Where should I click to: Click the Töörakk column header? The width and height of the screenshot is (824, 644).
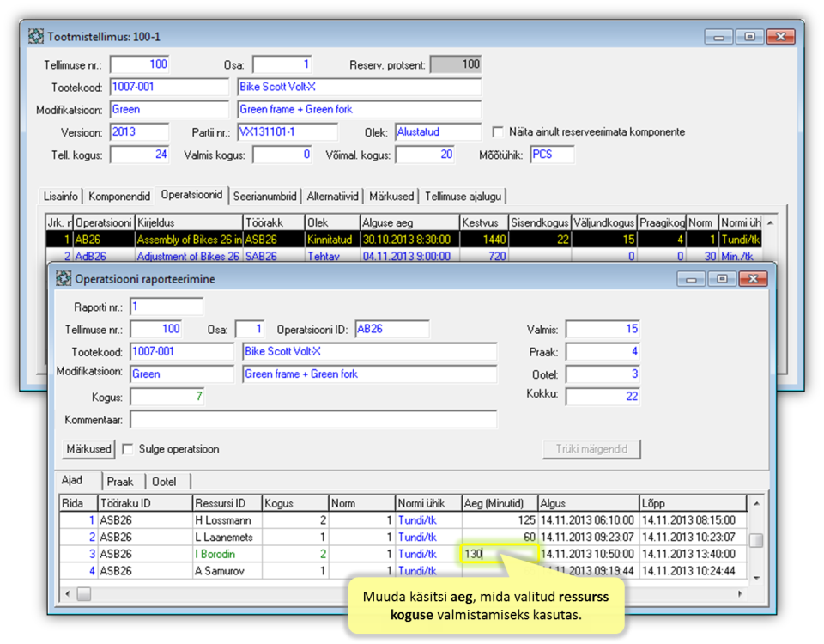point(273,222)
